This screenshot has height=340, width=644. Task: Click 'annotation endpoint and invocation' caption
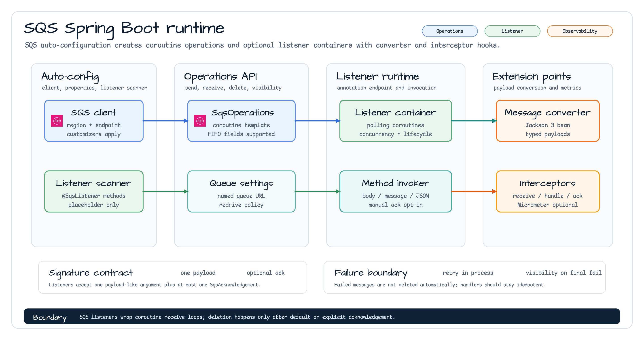[x=387, y=88]
